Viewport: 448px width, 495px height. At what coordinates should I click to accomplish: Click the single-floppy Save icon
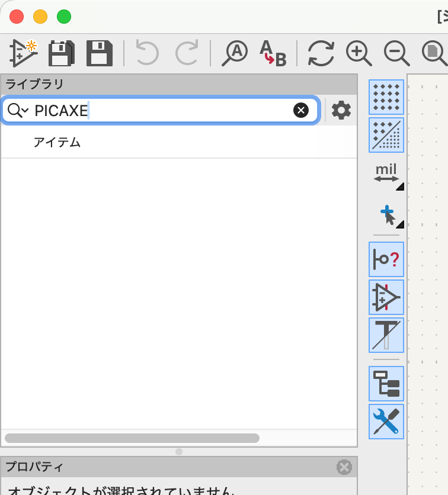[x=100, y=53]
